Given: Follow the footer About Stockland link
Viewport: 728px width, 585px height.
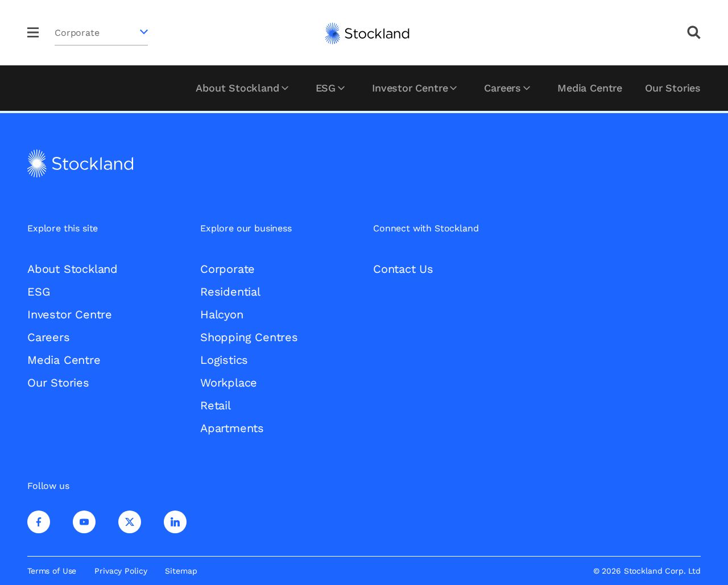Looking at the screenshot, I should coord(72,269).
